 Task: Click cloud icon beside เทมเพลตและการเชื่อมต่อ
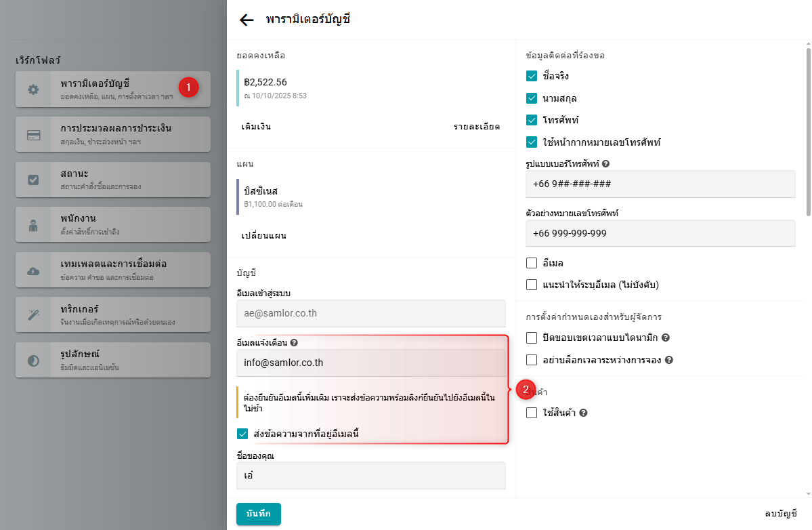click(33, 270)
